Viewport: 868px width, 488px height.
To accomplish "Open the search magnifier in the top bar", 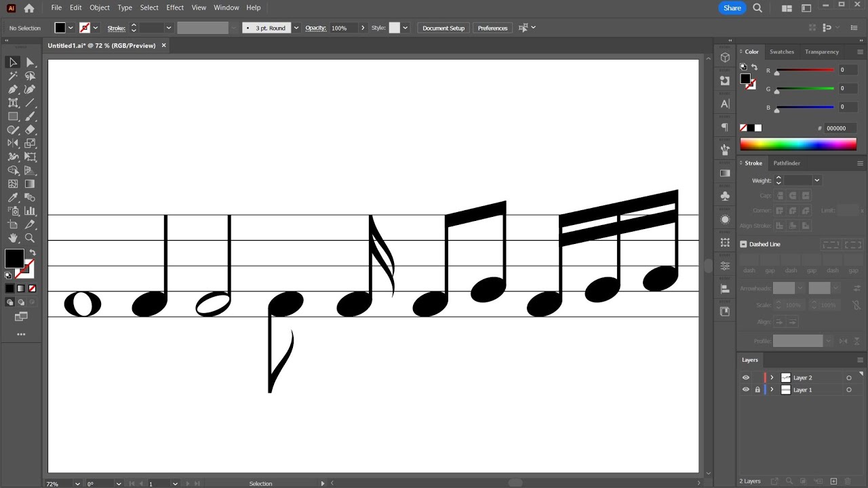I will pyautogui.click(x=757, y=8).
